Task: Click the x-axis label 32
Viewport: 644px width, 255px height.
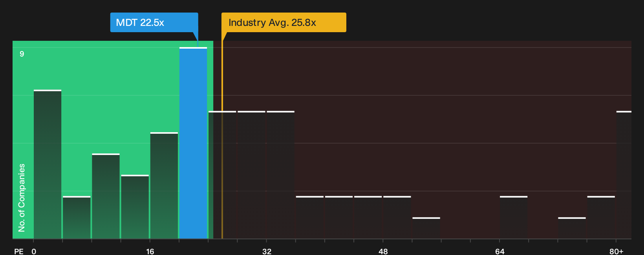Action: click(x=267, y=251)
